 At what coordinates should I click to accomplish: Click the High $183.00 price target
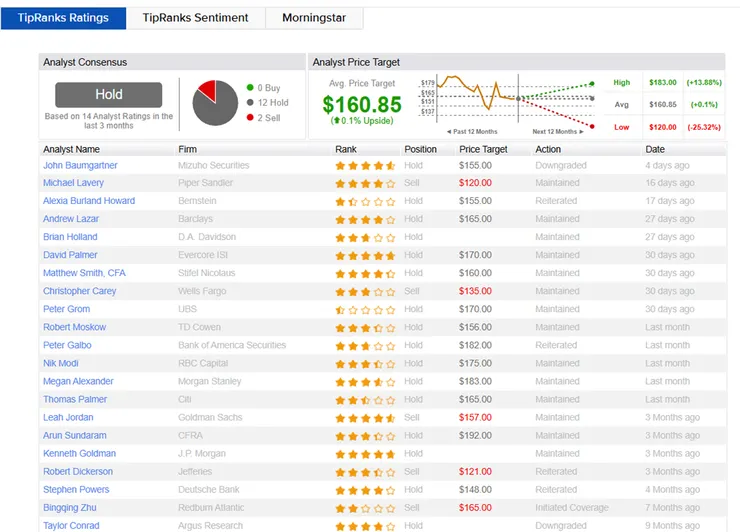663,82
